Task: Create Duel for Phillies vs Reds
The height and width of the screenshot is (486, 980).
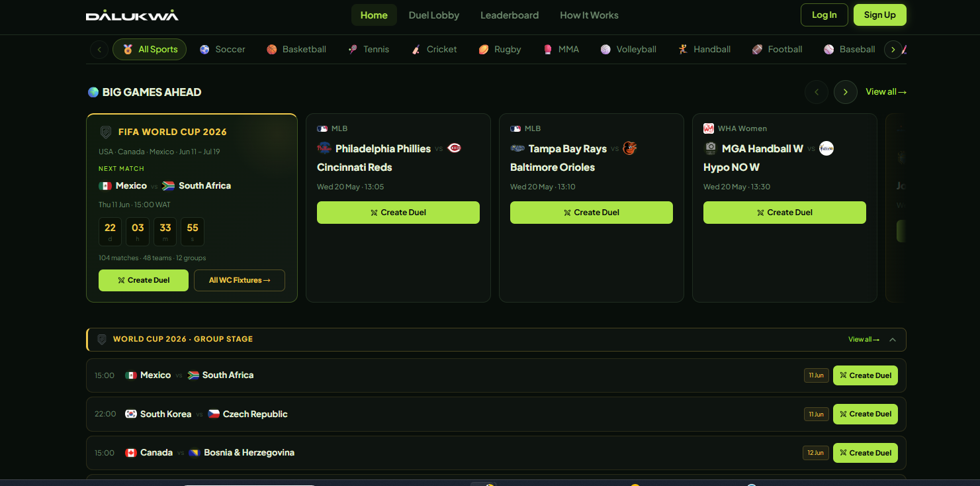Action: (x=398, y=213)
